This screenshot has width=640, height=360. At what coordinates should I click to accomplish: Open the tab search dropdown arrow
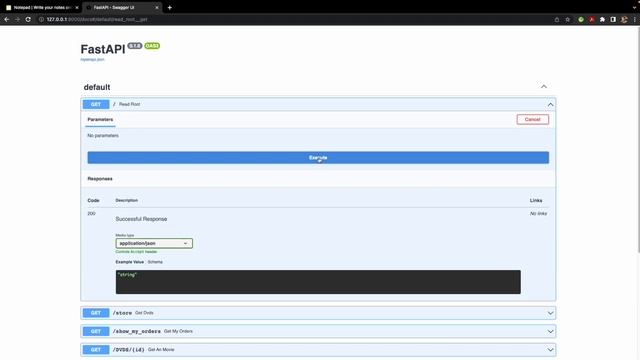click(634, 7)
